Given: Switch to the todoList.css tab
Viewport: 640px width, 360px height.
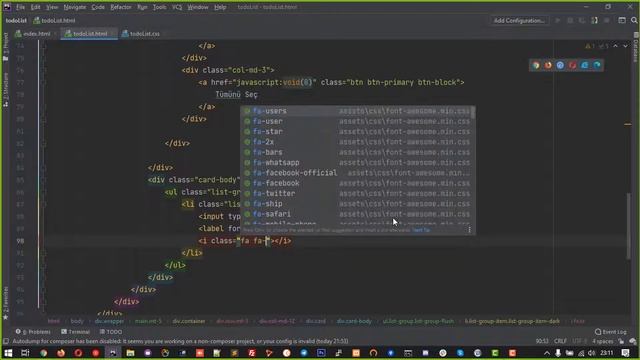Looking at the screenshot, I should pyautogui.click(x=141, y=33).
